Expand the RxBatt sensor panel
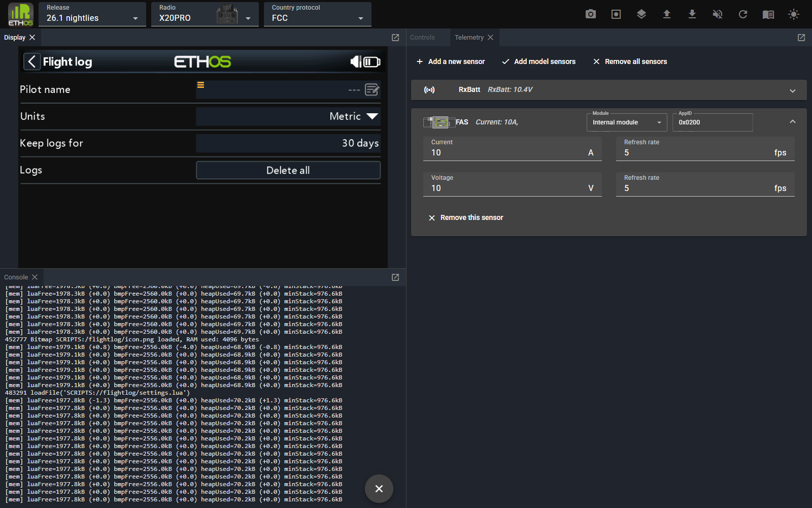Viewport: 812px width, 508px height. coord(793,90)
